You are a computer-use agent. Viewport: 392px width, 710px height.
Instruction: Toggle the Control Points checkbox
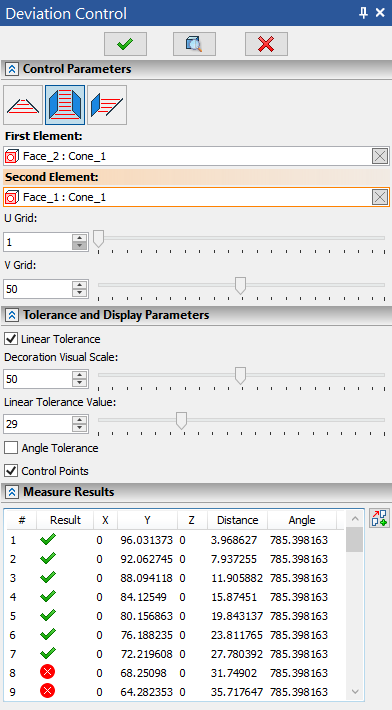11,470
